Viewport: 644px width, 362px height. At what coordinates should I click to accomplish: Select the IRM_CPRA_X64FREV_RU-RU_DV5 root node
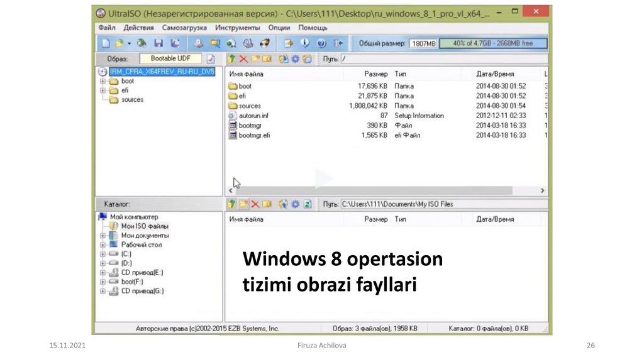(162, 72)
